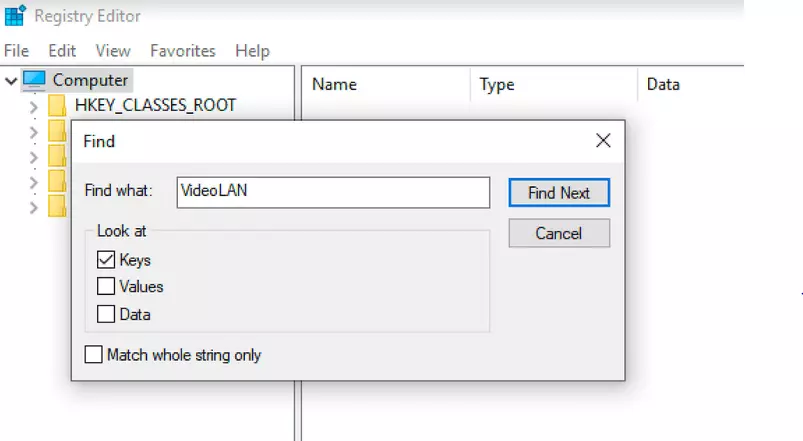Image resolution: width=803 pixels, height=441 pixels.
Task: Enable Match whole string only
Action: [94, 354]
